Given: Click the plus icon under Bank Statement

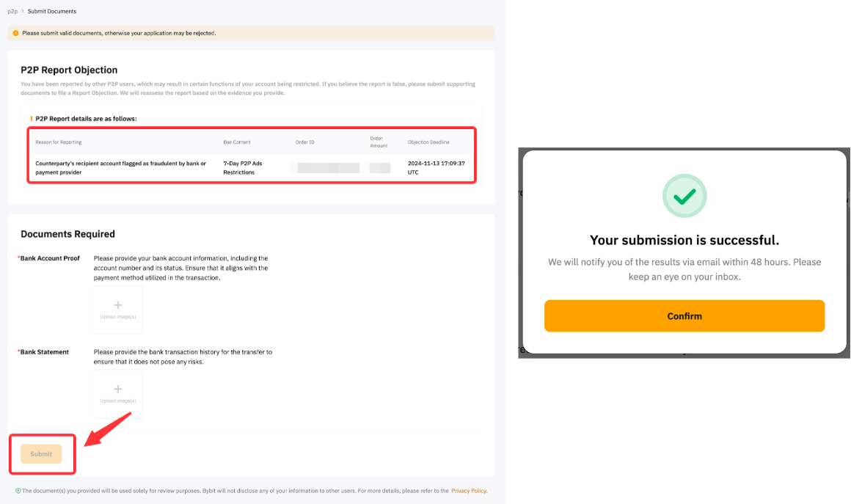Looking at the screenshot, I should pyautogui.click(x=118, y=390).
